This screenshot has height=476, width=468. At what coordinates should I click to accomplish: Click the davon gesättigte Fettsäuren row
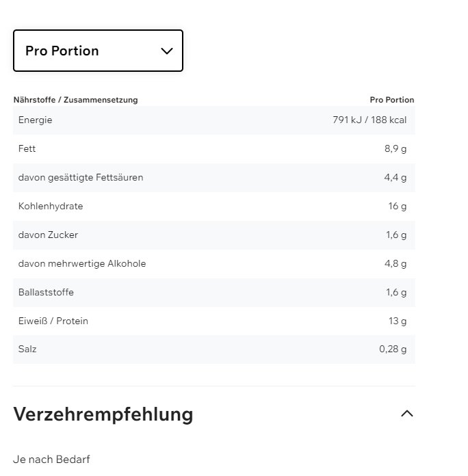(x=81, y=178)
